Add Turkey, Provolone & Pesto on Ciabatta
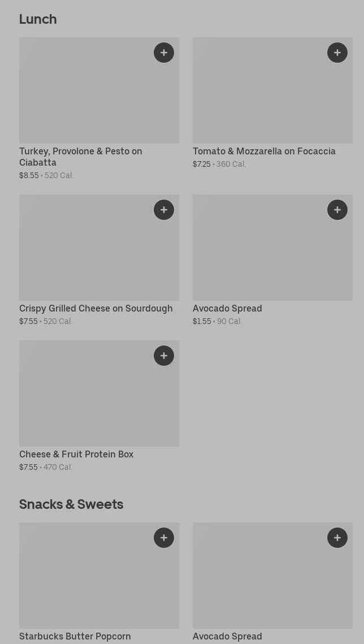 pos(164,53)
